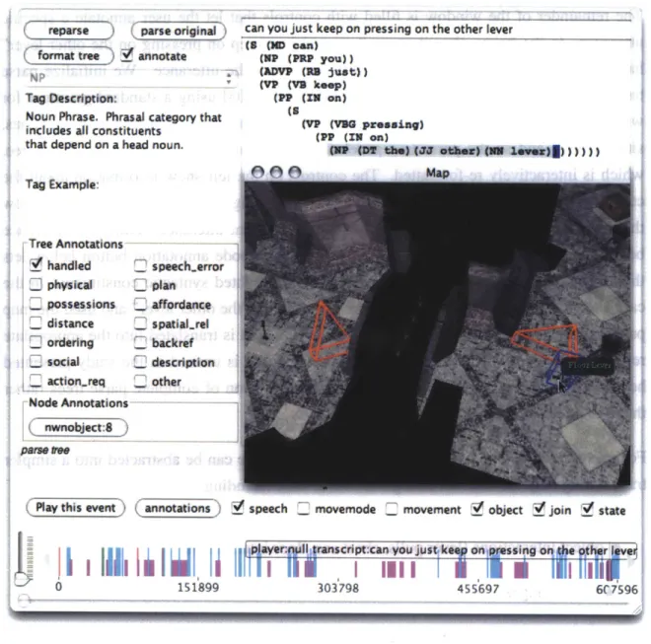Check the backref annotation box

click(140, 342)
